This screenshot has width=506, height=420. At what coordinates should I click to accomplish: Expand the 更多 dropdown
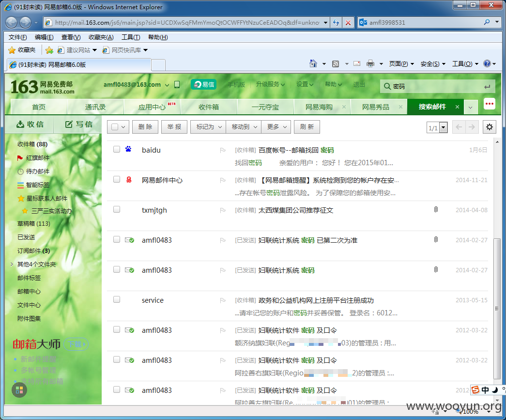coord(276,127)
